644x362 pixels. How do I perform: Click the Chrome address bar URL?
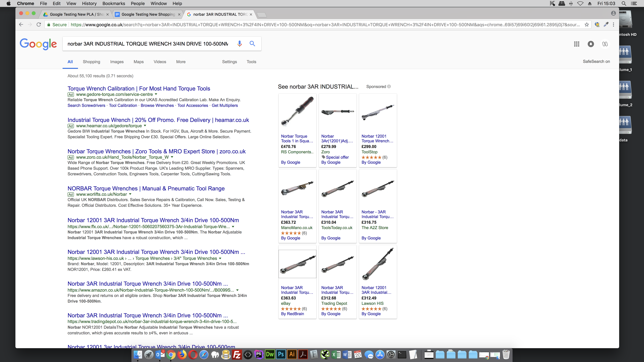click(x=325, y=25)
